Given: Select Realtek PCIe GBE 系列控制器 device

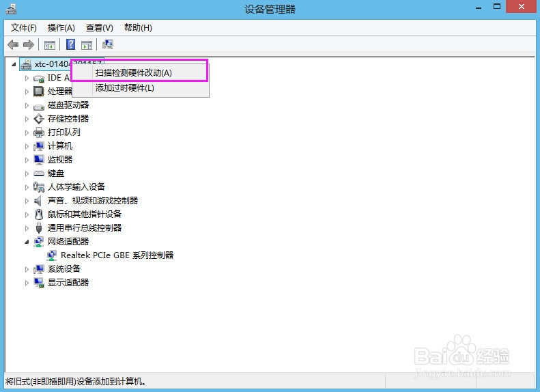Looking at the screenshot, I should pyautogui.click(x=117, y=255).
